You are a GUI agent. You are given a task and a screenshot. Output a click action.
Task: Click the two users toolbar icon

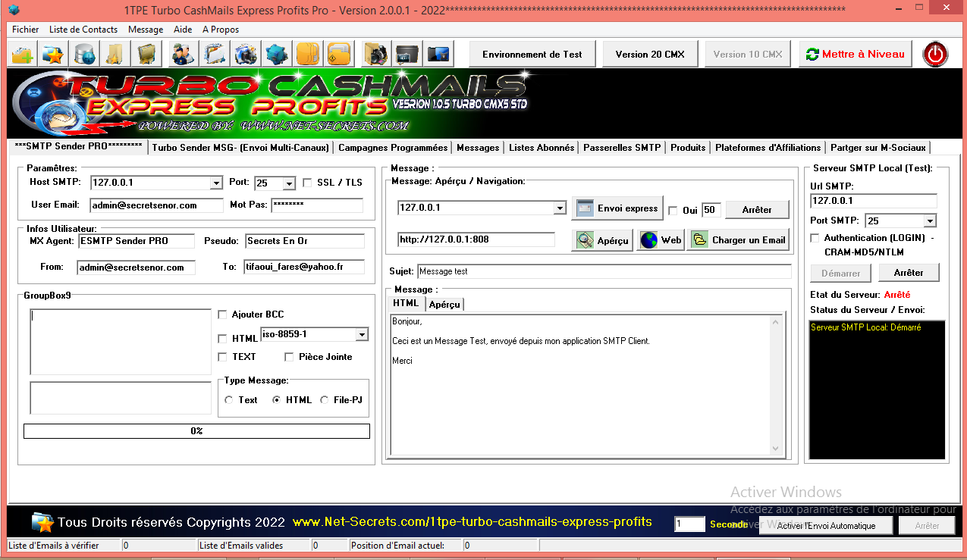click(x=182, y=55)
